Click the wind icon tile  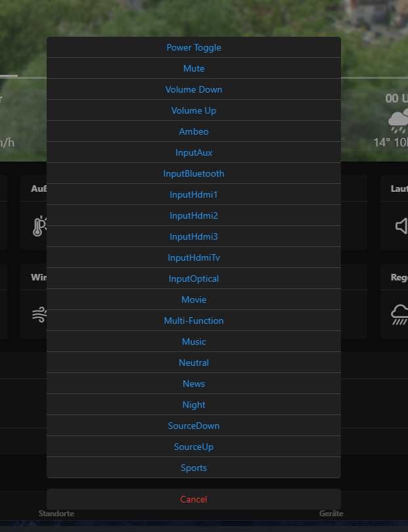click(x=39, y=315)
